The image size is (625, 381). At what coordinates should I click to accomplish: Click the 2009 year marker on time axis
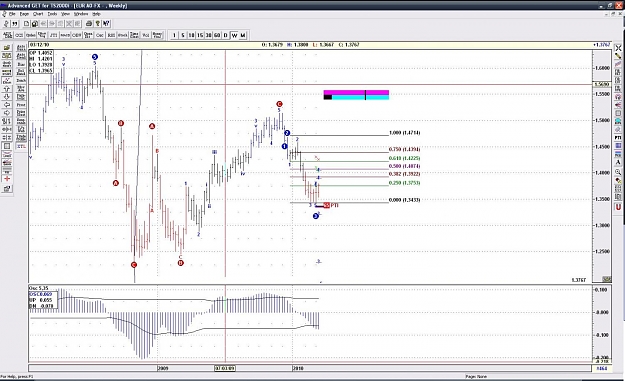[x=163, y=368]
